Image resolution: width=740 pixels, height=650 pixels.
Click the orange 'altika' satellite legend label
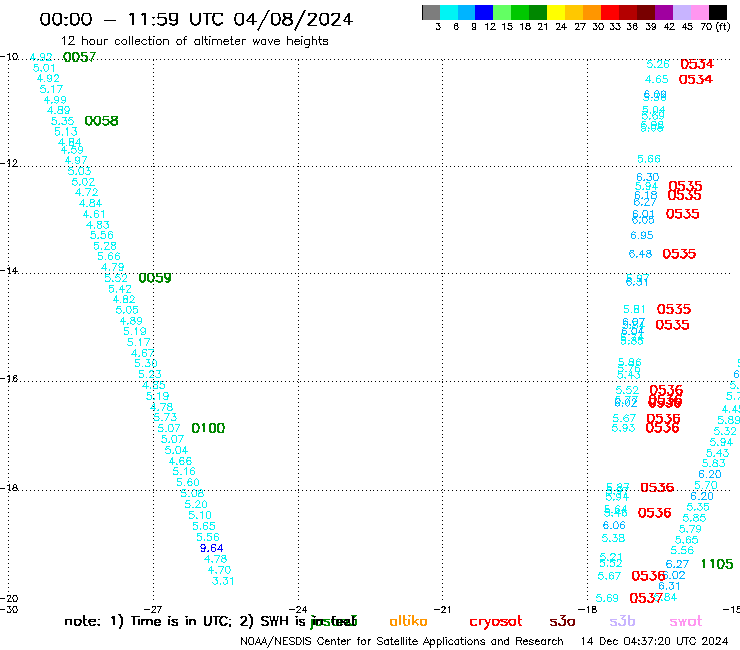coord(408,621)
